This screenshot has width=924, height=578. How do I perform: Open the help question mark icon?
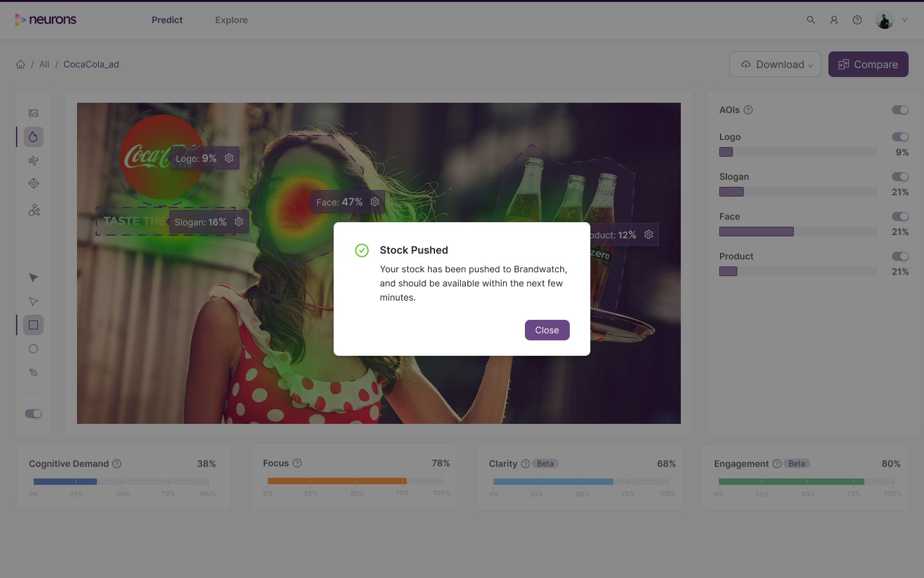[857, 20]
